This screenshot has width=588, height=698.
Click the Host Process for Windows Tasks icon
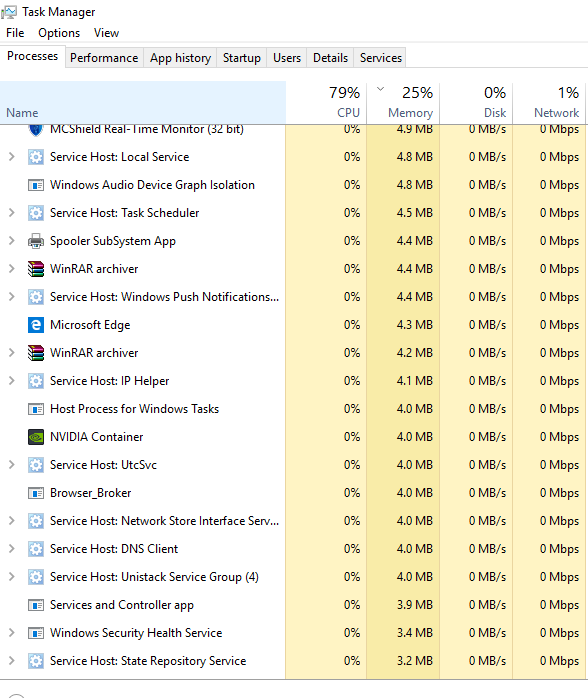[36, 409]
